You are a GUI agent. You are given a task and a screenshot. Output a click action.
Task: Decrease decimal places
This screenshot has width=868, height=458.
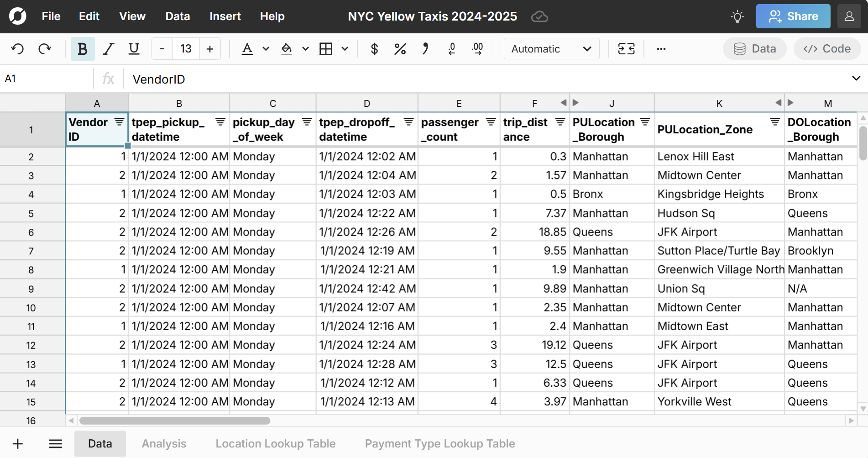[x=452, y=49]
